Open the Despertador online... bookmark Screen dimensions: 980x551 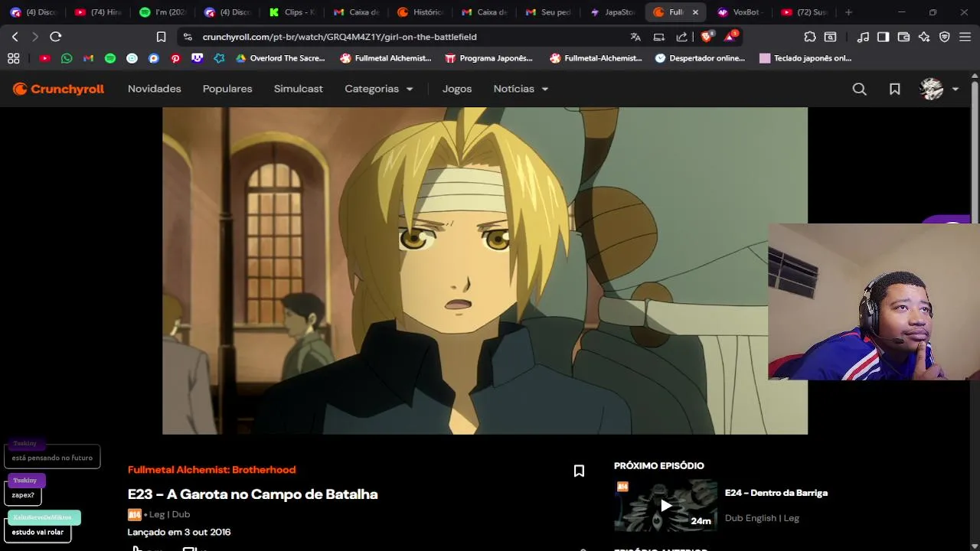tap(700, 58)
